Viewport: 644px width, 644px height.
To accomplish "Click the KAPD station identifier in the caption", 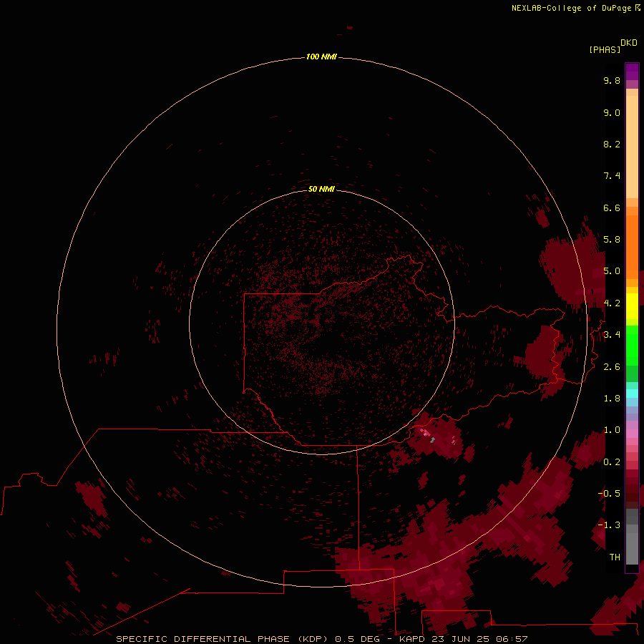I will [x=412, y=639].
